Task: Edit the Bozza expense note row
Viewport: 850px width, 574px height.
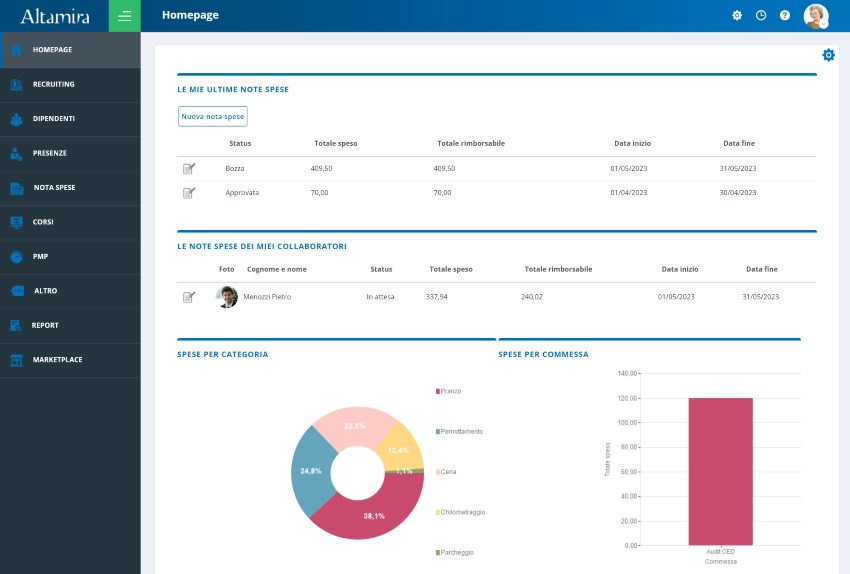Action: [189, 168]
